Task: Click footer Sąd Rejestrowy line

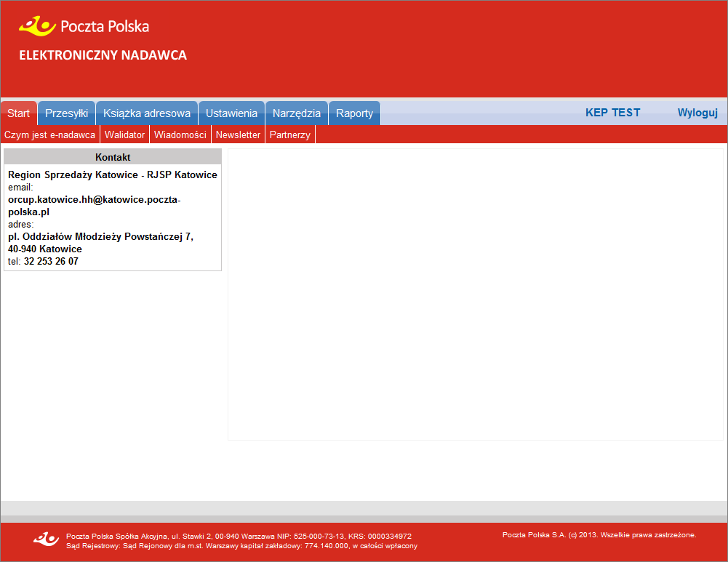Action: coord(242,546)
